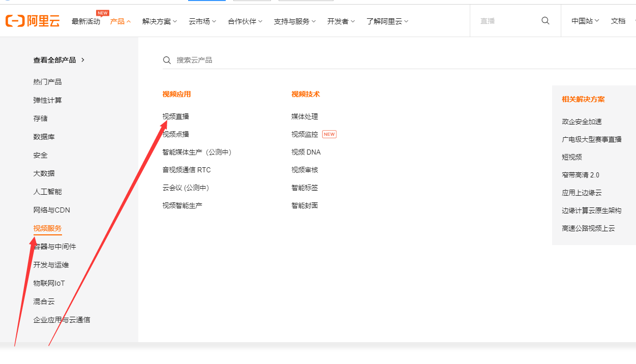This screenshot has width=636, height=364.
Task: Expand the 解决方案 dropdown
Action: (160, 21)
